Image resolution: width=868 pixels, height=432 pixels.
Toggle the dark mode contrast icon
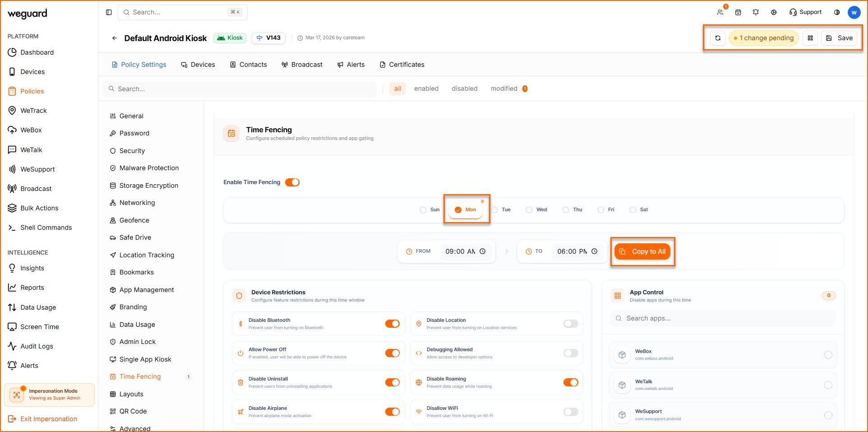tap(837, 12)
